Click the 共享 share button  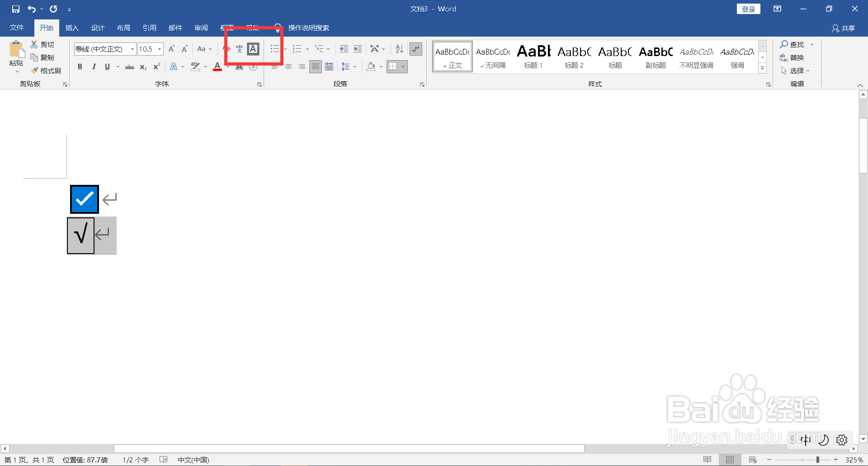[844, 28]
